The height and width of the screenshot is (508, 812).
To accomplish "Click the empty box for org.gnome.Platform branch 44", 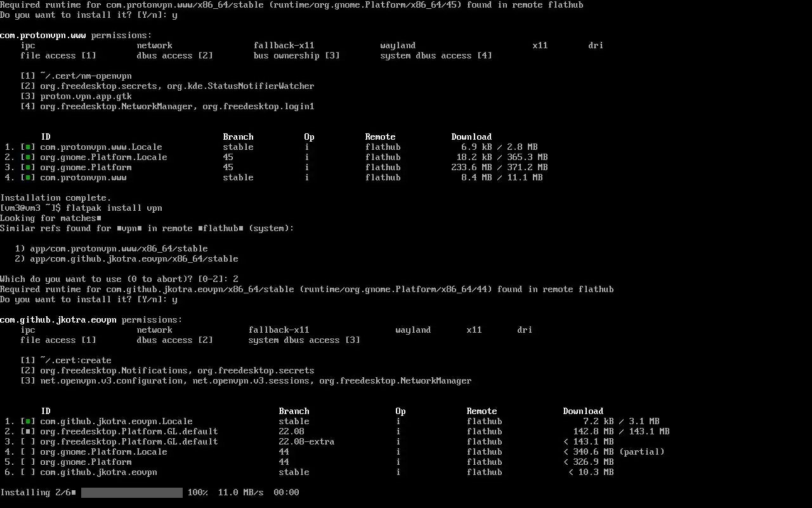I will [x=28, y=462].
